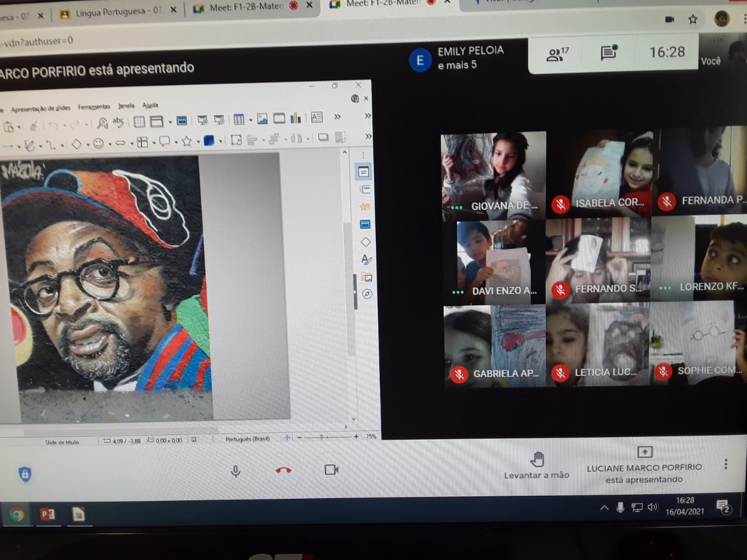This screenshot has height=560, width=747.
Task: Toggle the display grid icon
Action: point(139,121)
